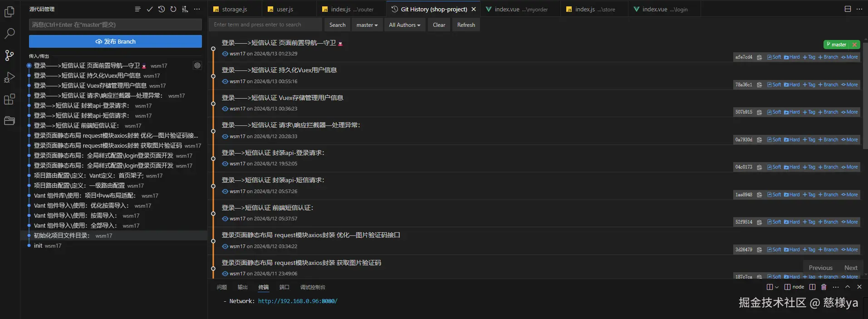Click the commit checkmark icon
The width and height of the screenshot is (868, 319).
point(149,9)
